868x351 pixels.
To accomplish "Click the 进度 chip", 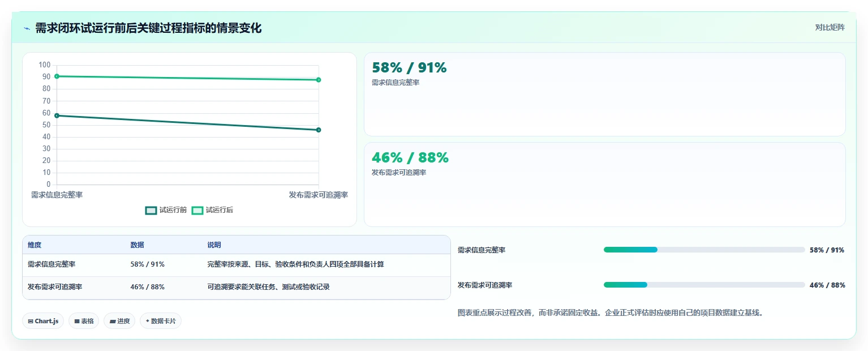I will [x=119, y=321].
